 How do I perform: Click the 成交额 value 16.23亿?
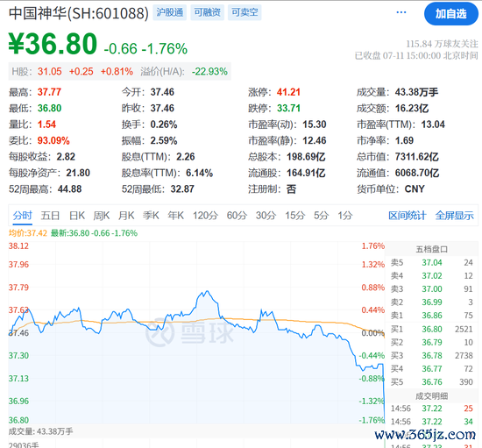pos(412,108)
